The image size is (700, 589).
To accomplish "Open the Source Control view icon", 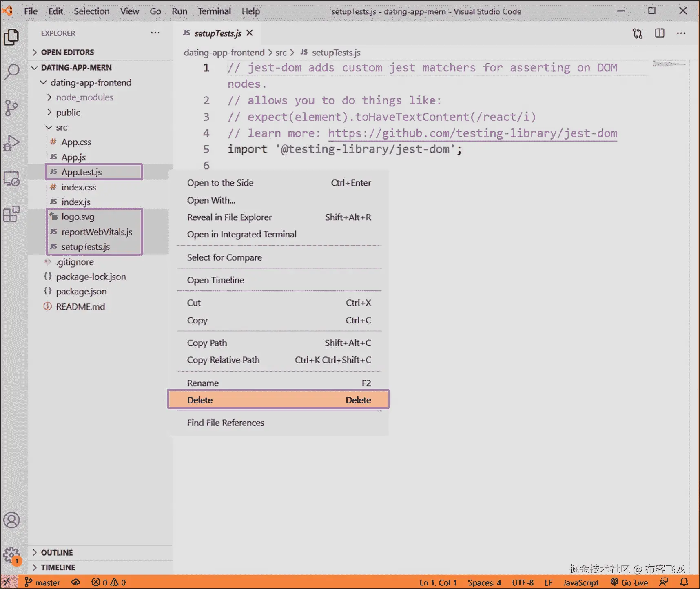I will (11, 108).
